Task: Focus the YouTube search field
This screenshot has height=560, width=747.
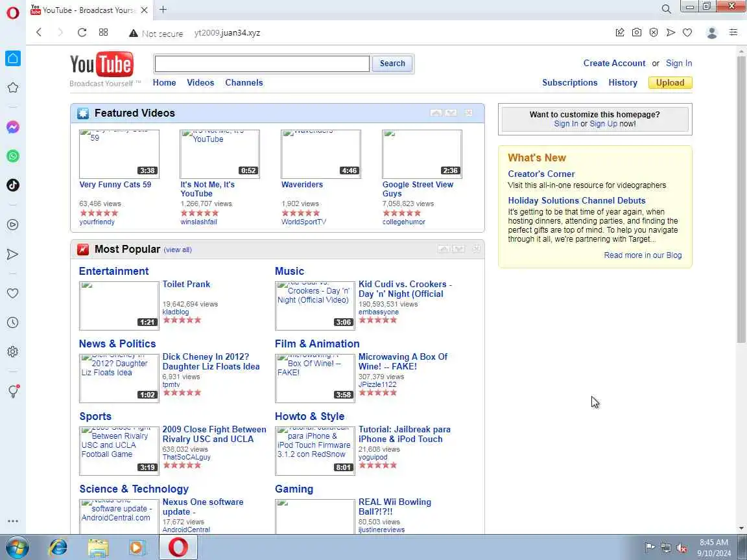Action: [x=262, y=64]
